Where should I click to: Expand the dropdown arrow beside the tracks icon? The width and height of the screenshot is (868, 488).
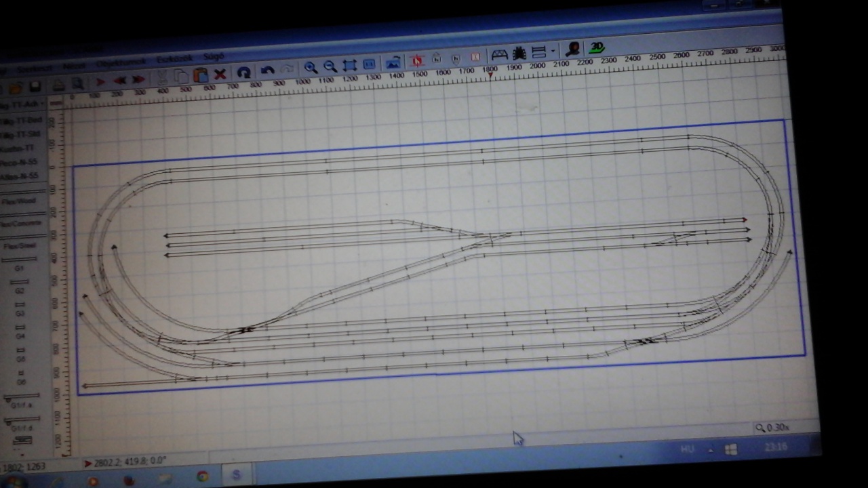[553, 52]
